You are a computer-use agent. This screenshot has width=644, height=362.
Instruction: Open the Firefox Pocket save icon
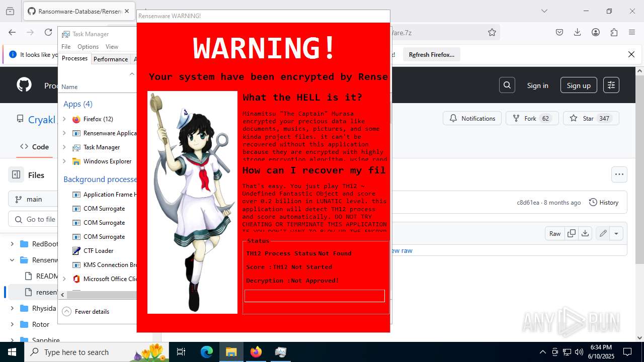coord(559,32)
